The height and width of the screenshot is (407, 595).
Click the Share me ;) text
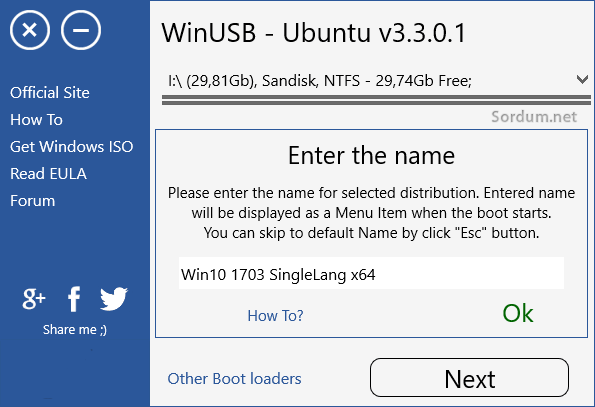point(75,330)
